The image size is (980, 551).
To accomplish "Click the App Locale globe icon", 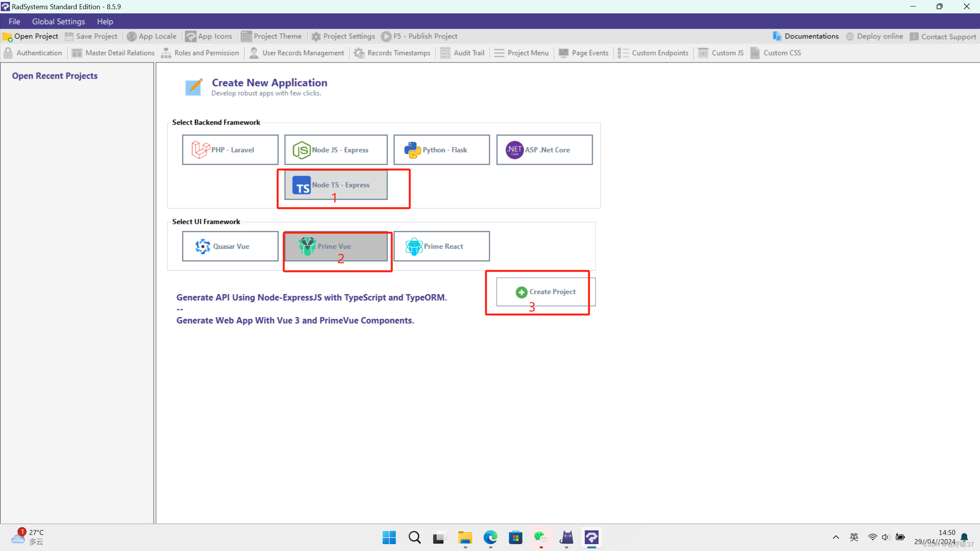I will click(x=132, y=36).
